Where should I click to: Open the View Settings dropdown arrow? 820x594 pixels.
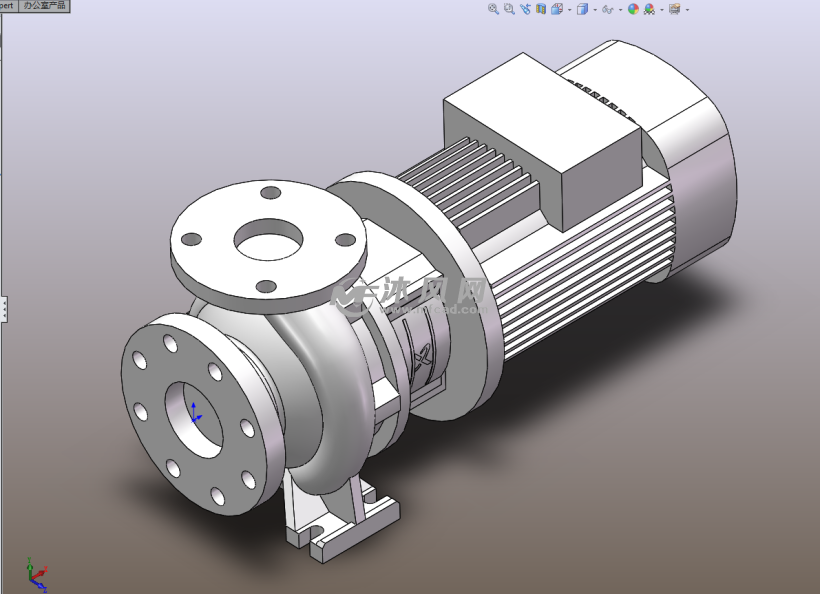[x=687, y=9]
